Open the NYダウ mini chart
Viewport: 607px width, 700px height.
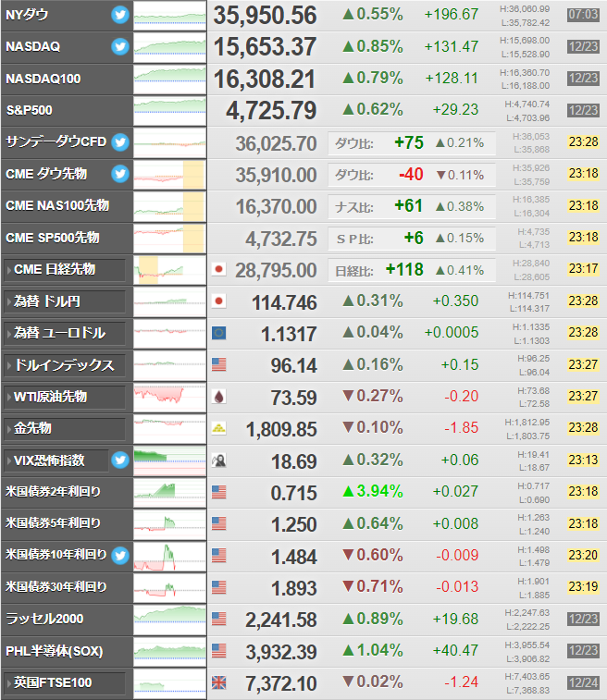(169, 16)
